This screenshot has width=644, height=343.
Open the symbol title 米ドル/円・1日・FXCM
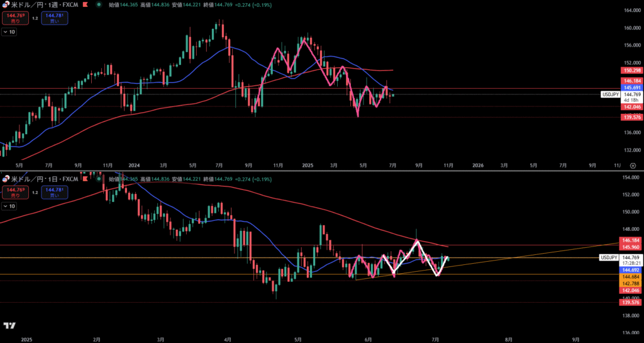coord(45,179)
